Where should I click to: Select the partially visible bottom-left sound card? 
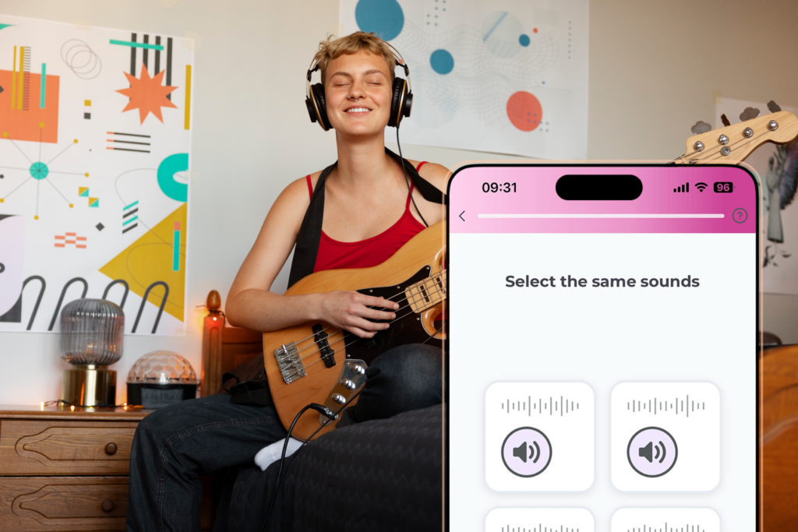pyautogui.click(x=539, y=520)
